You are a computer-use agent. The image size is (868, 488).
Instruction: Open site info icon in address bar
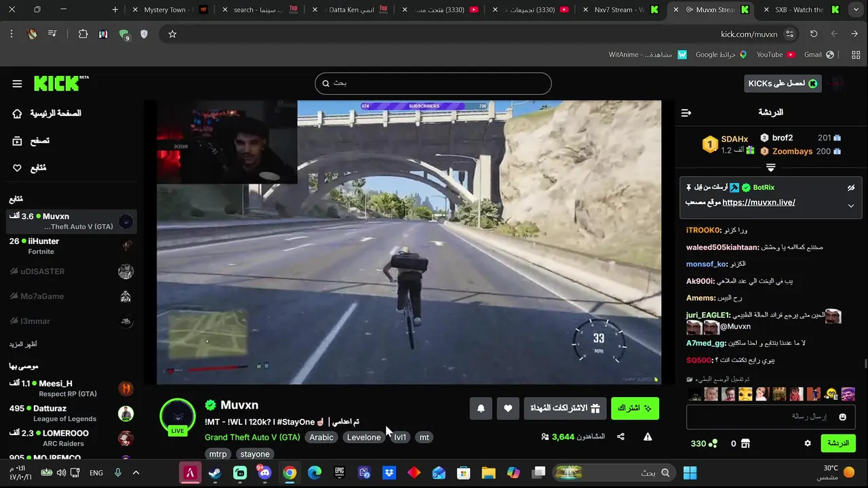pos(789,34)
